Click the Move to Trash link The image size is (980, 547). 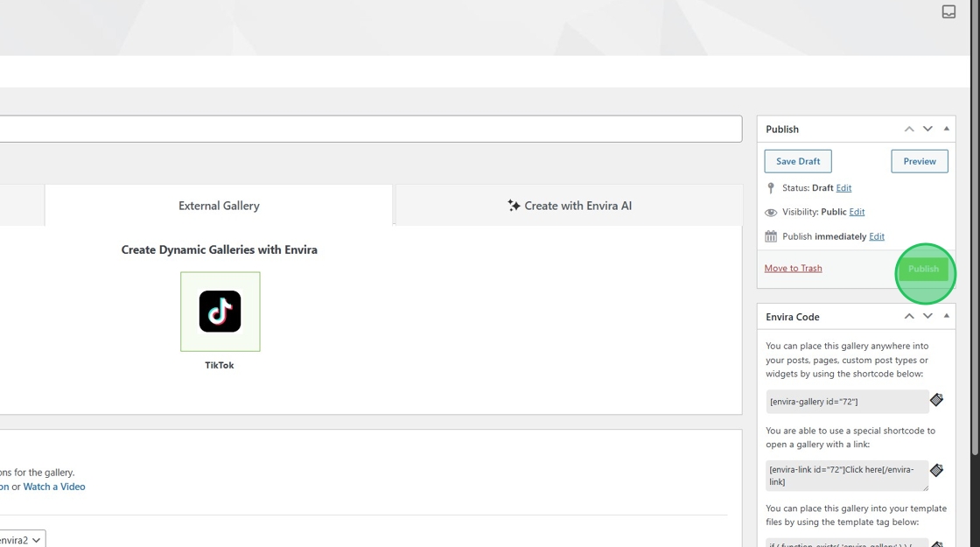(793, 268)
